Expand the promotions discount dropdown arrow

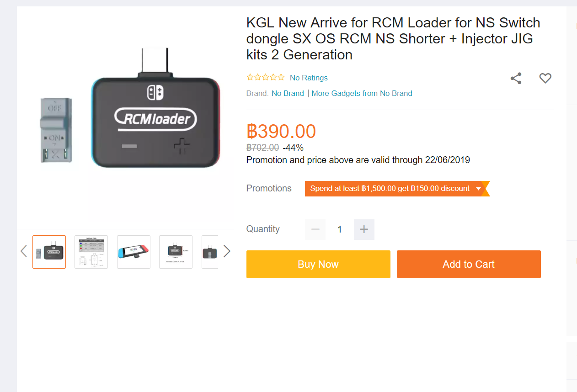478,189
